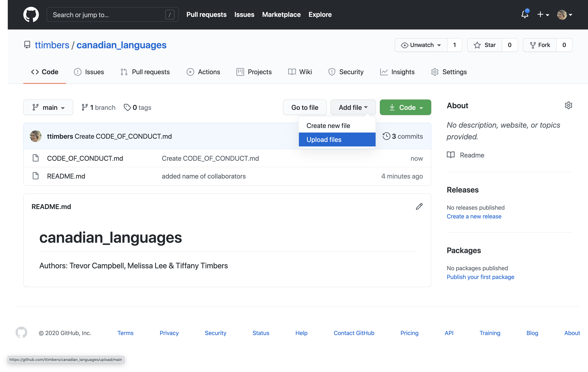Open the Packages heading link
The width and height of the screenshot is (588, 372).
click(x=464, y=250)
